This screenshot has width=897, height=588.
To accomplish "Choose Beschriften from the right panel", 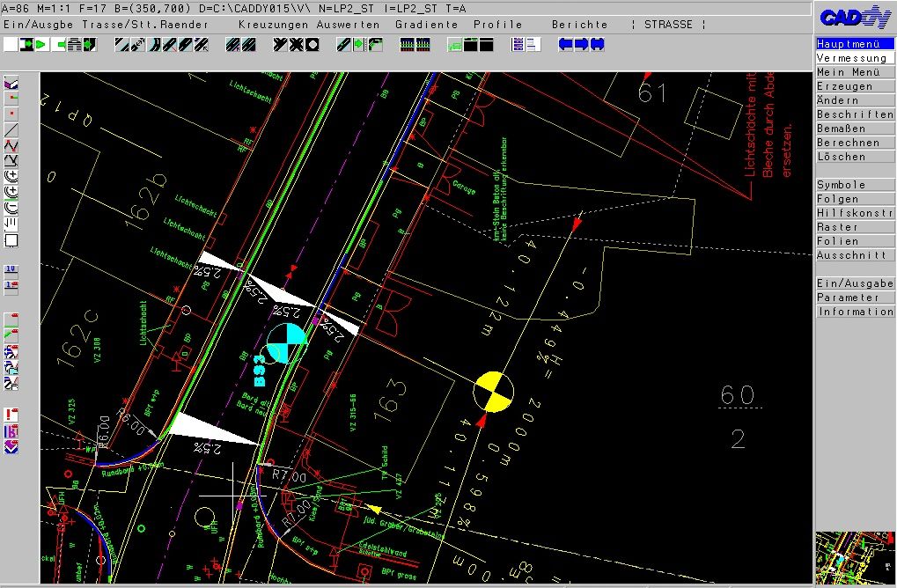I will pos(855,114).
